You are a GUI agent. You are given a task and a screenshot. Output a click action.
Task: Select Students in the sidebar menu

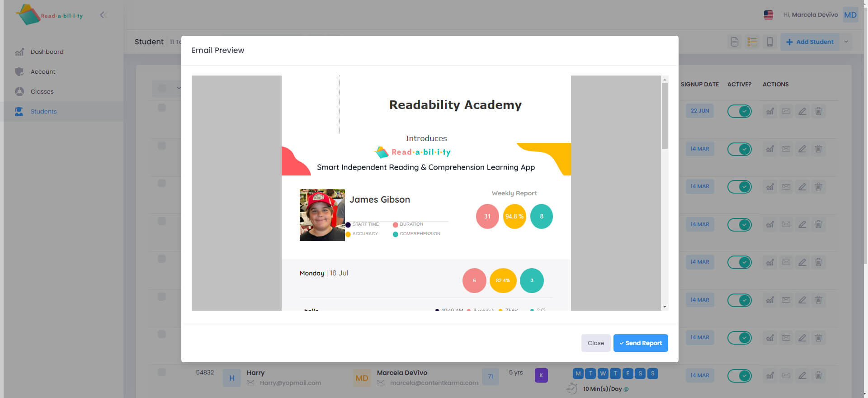click(x=43, y=111)
